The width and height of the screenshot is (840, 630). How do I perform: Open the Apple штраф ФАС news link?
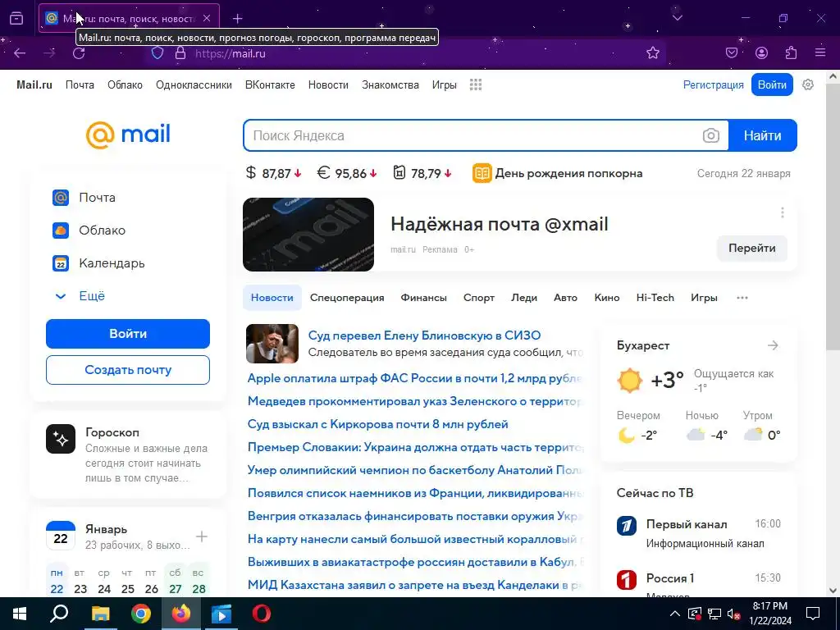point(414,378)
